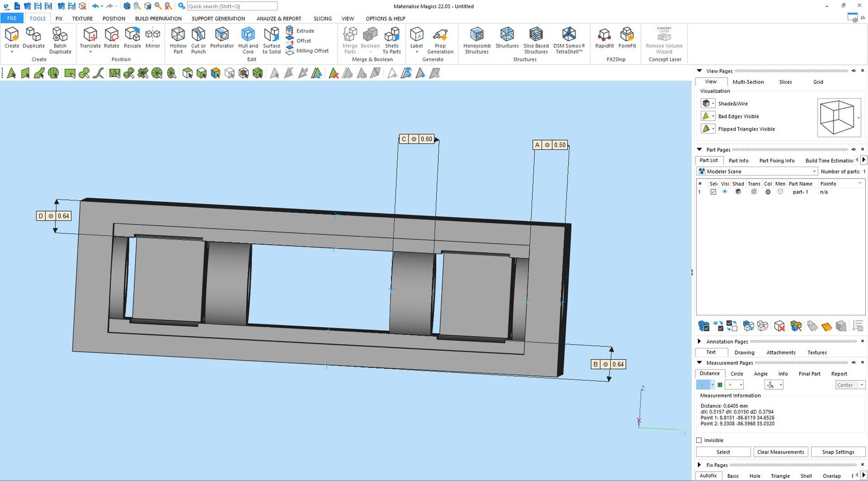Enable the Invisible checkbox
This screenshot has width=868, height=481.
(x=699, y=440)
